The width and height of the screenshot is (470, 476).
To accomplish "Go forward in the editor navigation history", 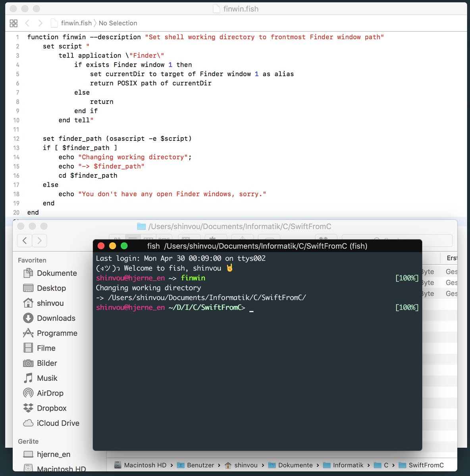I will pos(40,23).
